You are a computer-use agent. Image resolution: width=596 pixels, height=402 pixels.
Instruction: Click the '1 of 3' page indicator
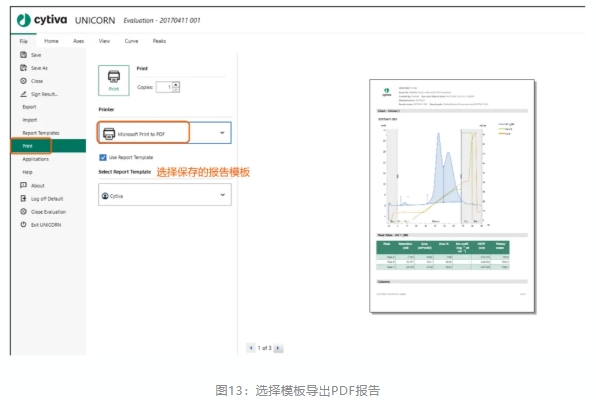click(x=265, y=348)
